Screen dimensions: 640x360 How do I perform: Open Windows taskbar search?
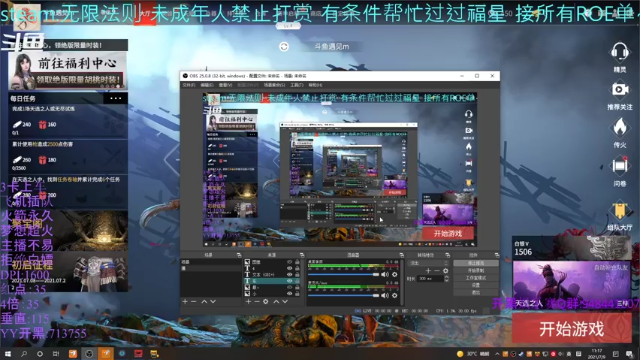[24, 354]
